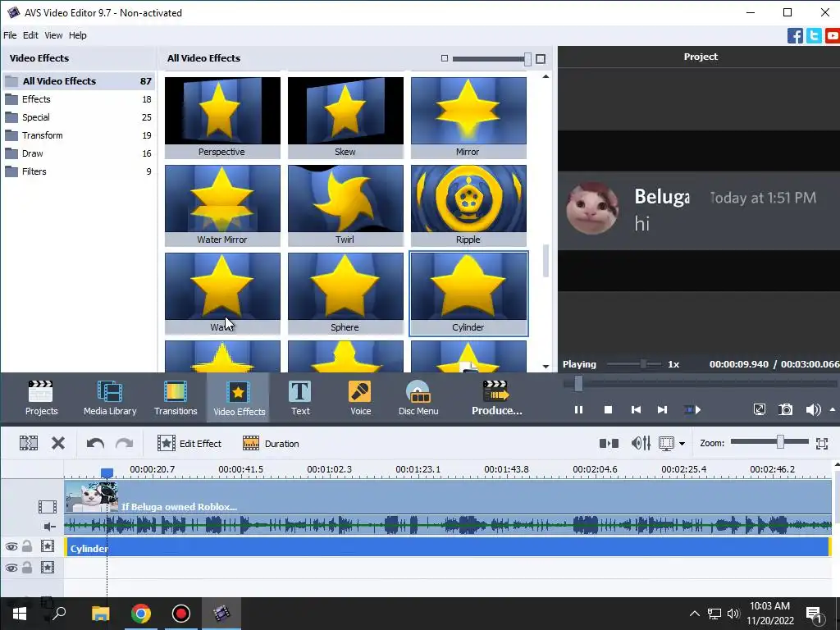Open the Transitions panel
The width and height of the screenshot is (840, 630).
176,398
